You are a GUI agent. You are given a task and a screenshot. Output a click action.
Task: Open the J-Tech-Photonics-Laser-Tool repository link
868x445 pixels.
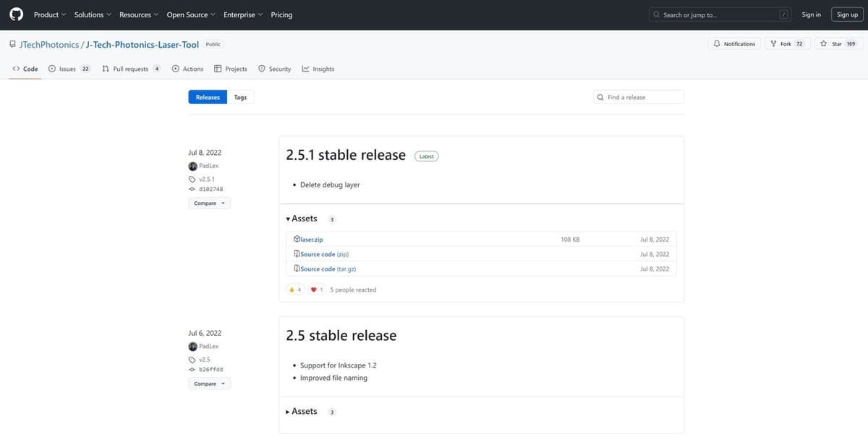(x=142, y=44)
